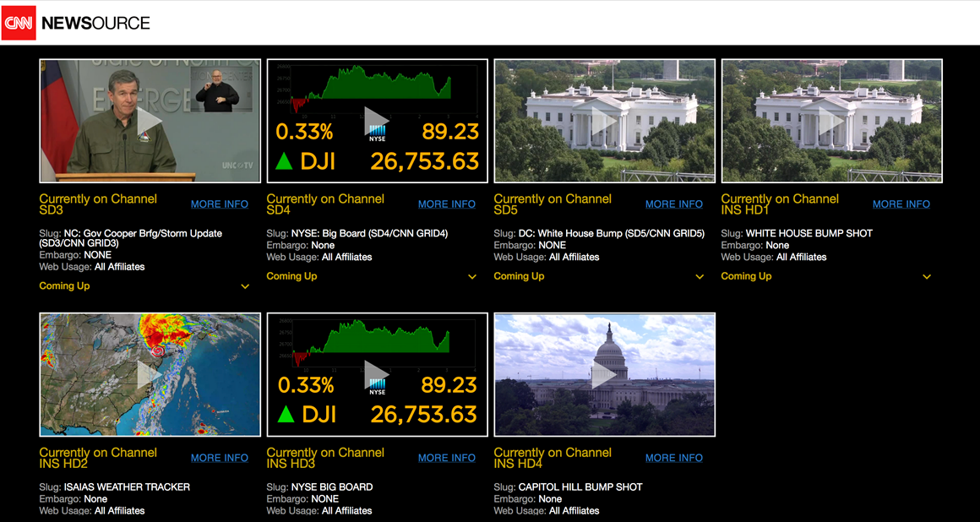The image size is (980, 522).
Task: Expand Coming Up chevron under channel SD3
Action: (x=245, y=286)
